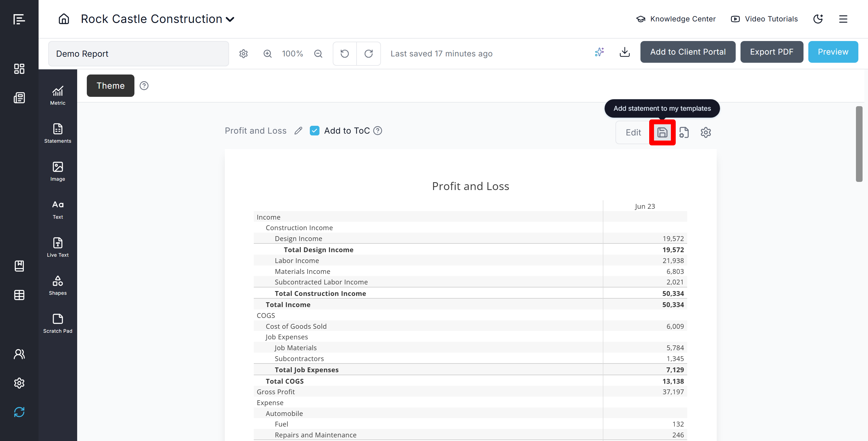Select the Live Text tool
This screenshot has height=441, width=868.
pyautogui.click(x=58, y=247)
